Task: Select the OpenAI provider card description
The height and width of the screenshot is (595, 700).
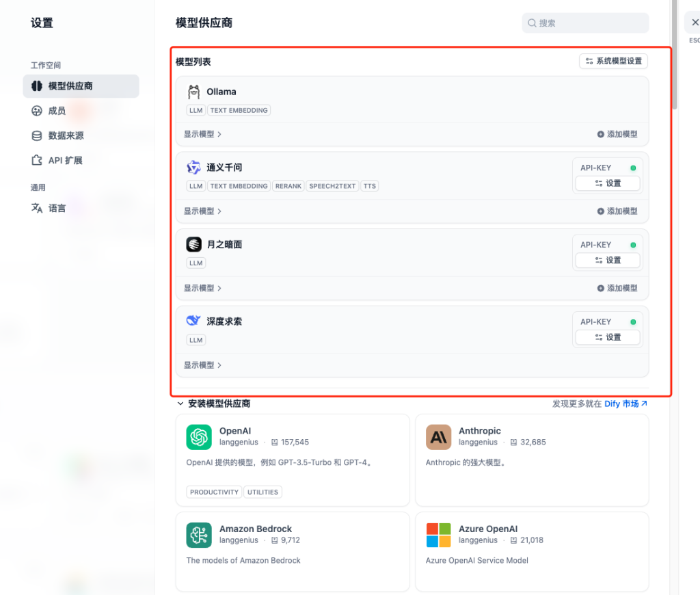Action: pos(280,463)
